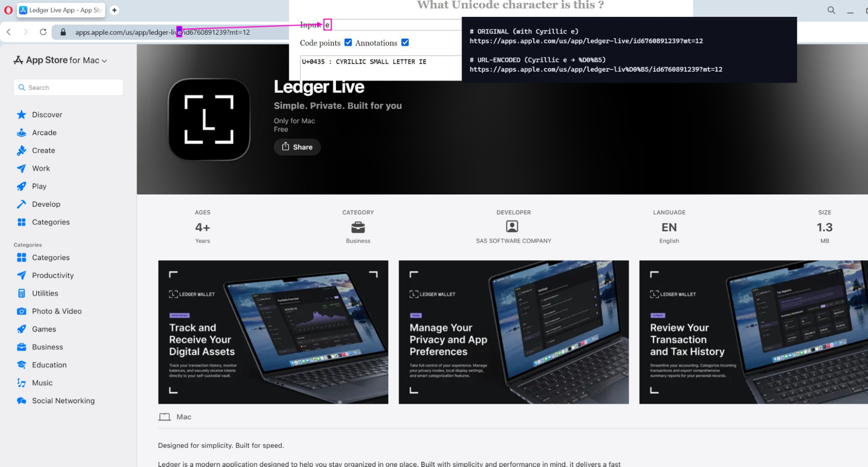Open a new browser tab

[x=114, y=10]
